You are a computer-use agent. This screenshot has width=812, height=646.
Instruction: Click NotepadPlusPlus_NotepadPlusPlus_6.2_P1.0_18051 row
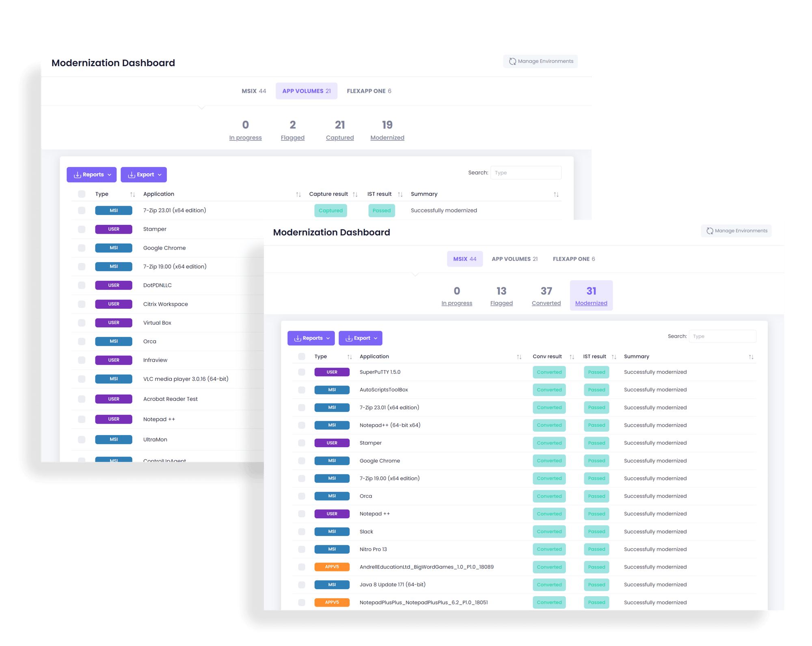point(525,603)
